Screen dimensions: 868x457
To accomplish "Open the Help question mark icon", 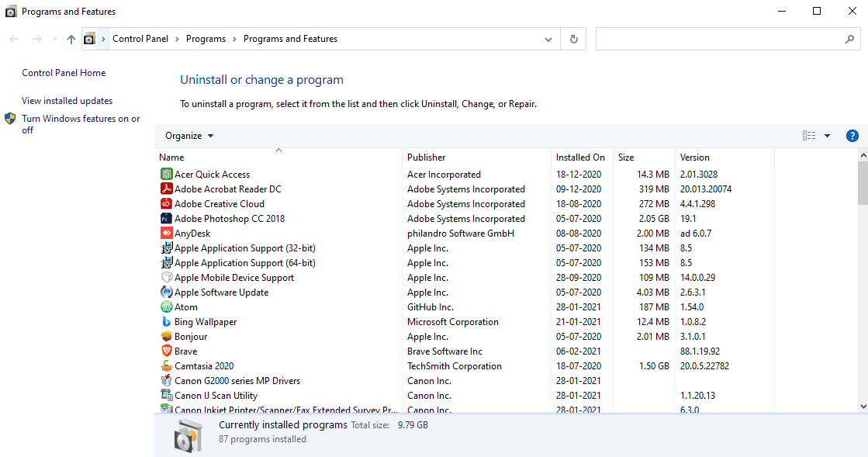I will click(x=852, y=136).
